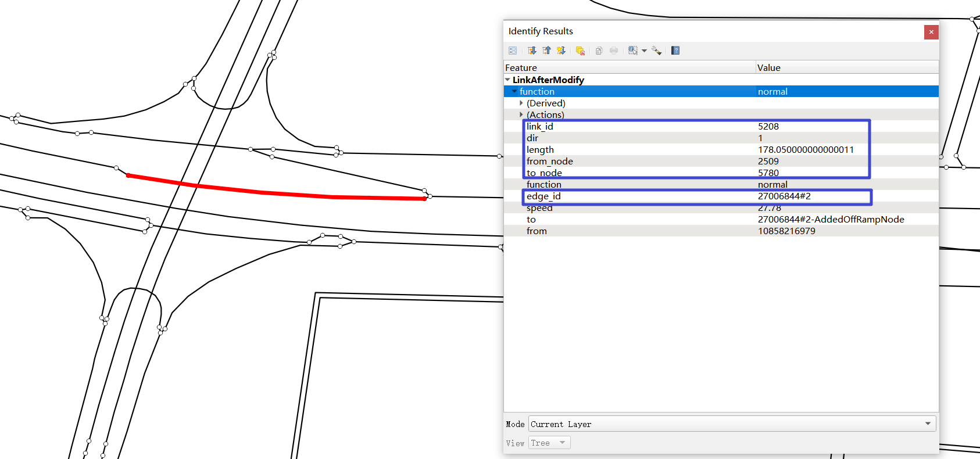Open the Help icon in Identify Results
This screenshot has width=980, height=459.
click(x=675, y=51)
